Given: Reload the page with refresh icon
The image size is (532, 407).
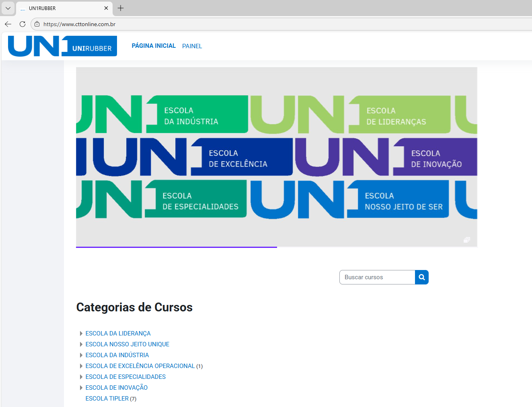Looking at the screenshot, I should tap(23, 24).
